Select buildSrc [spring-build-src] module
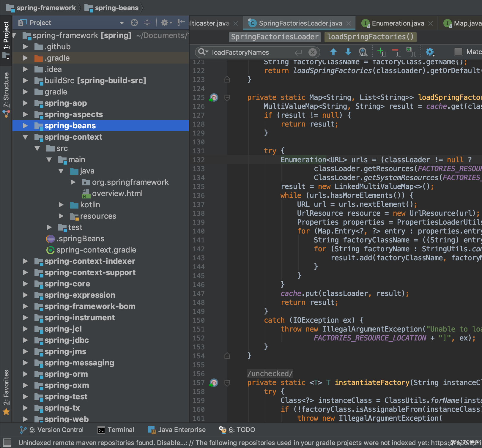482x448 pixels. [90, 81]
